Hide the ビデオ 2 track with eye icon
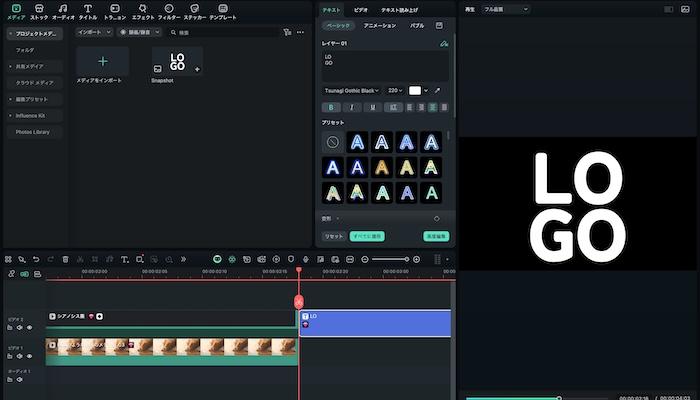This screenshot has height=400, width=700. tap(30, 327)
